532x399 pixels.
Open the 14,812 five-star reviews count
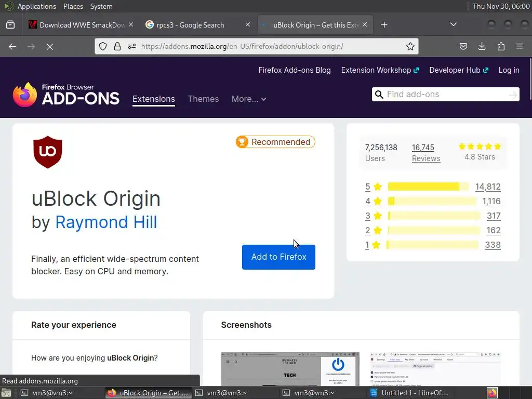[x=488, y=187]
